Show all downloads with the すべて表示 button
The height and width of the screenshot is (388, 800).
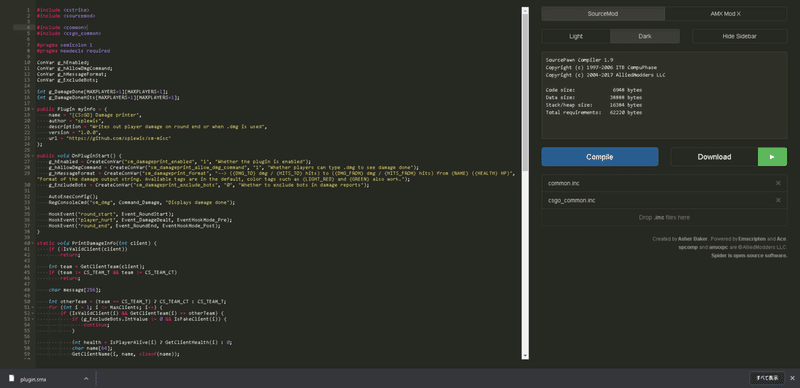click(x=767, y=378)
